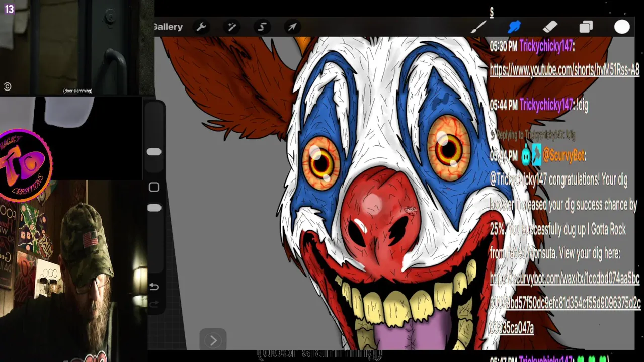Adjust the brush size slider handle
This screenshot has width=644, height=362.
(154, 152)
